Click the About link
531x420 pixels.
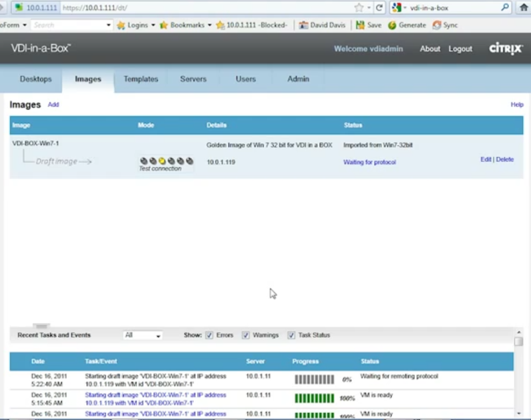(430, 49)
